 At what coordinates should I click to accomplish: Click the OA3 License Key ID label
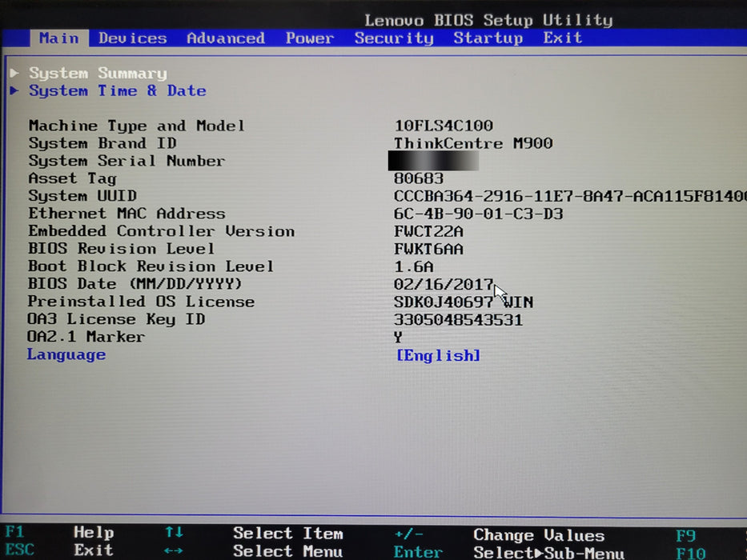(116, 319)
